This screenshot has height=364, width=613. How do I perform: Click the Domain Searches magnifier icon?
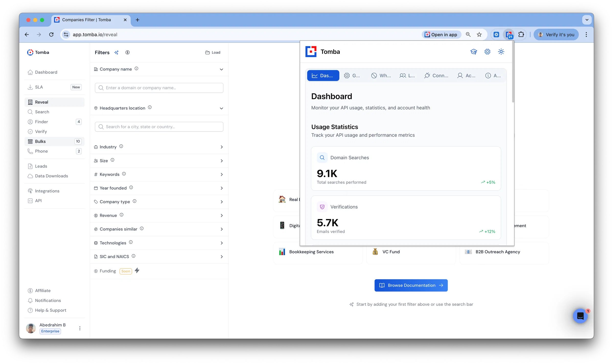[x=322, y=157]
